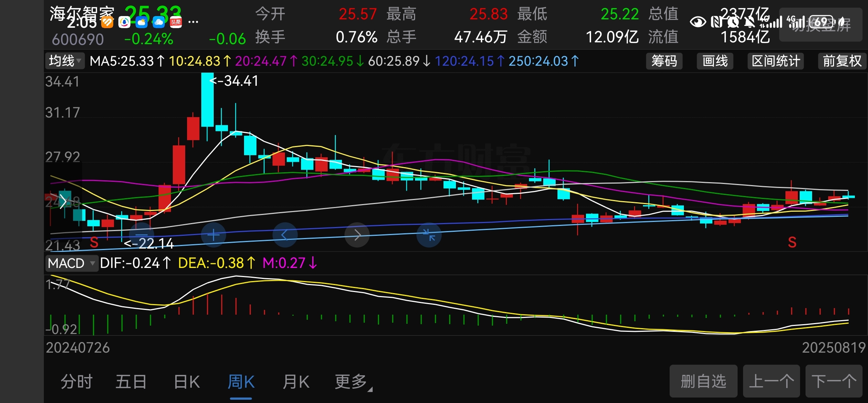The width and height of the screenshot is (868, 403).
Task: Tap the eye comfort icon in status bar
Action: tap(698, 22)
